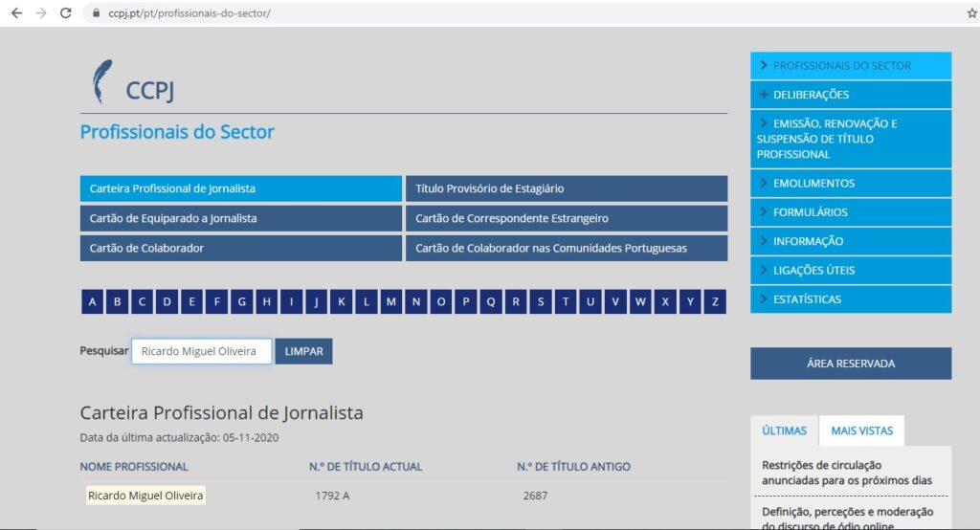Filter names by letter J
Screen dimensions: 980x530
(316, 302)
